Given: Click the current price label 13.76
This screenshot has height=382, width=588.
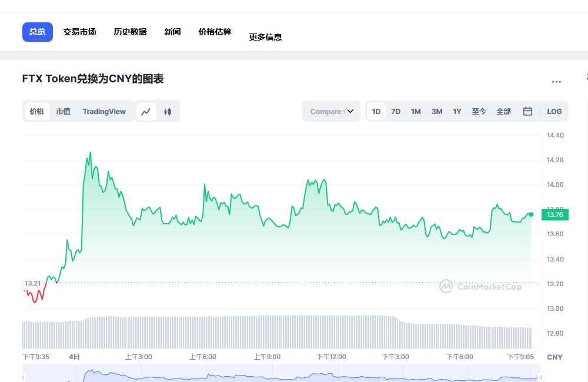Looking at the screenshot, I should tap(555, 215).
